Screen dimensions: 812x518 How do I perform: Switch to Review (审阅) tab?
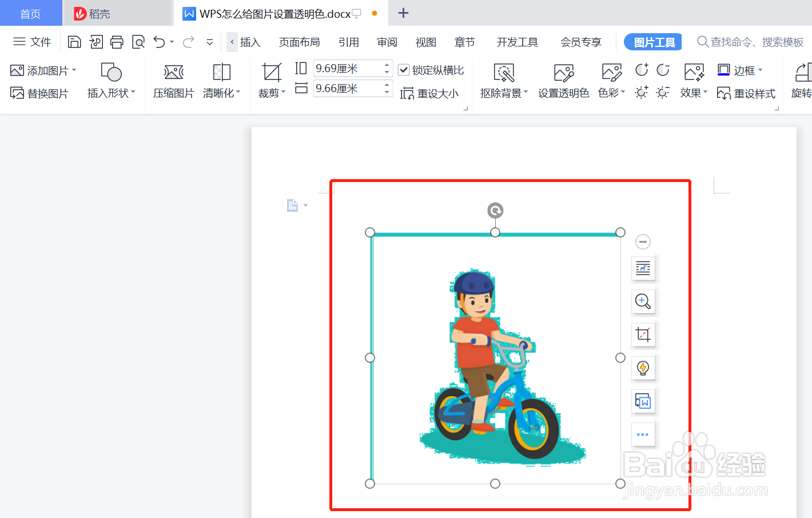(387, 42)
